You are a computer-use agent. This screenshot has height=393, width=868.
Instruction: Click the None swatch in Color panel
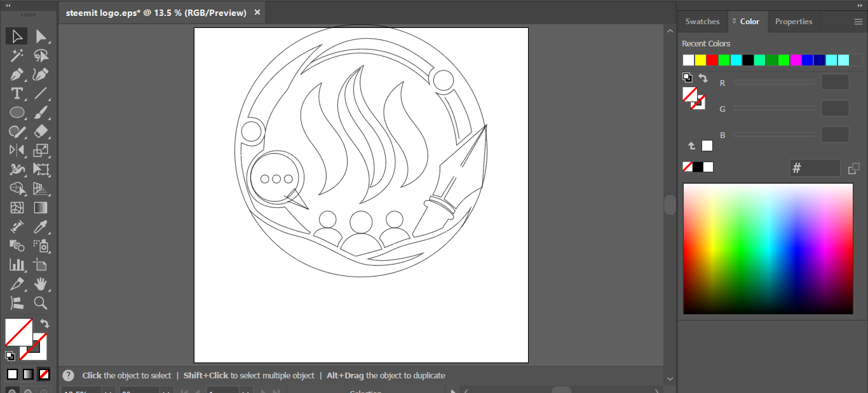(687, 167)
